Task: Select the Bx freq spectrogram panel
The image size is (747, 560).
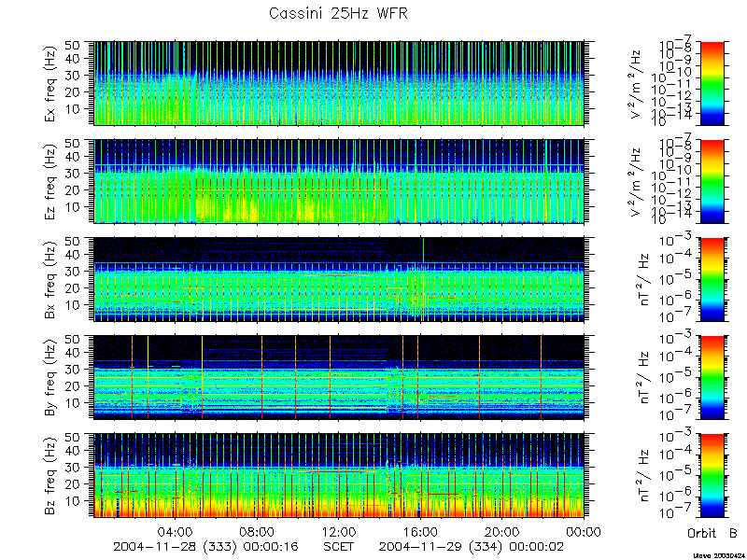Action: (x=339, y=279)
